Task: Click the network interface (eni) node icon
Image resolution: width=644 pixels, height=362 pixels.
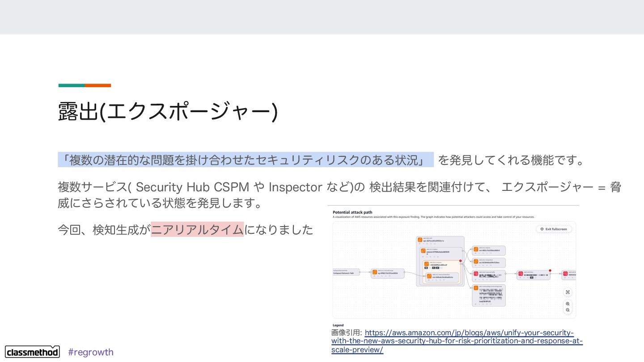Action: 429,276
